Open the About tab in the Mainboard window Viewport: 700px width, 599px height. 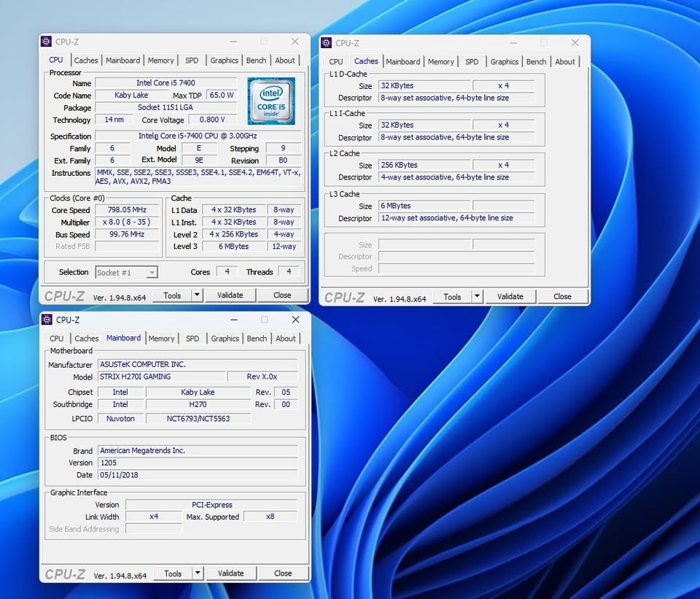[x=286, y=339]
